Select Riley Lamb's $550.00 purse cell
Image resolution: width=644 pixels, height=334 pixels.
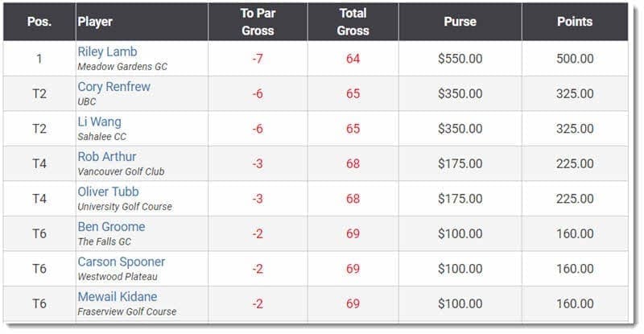(460, 58)
